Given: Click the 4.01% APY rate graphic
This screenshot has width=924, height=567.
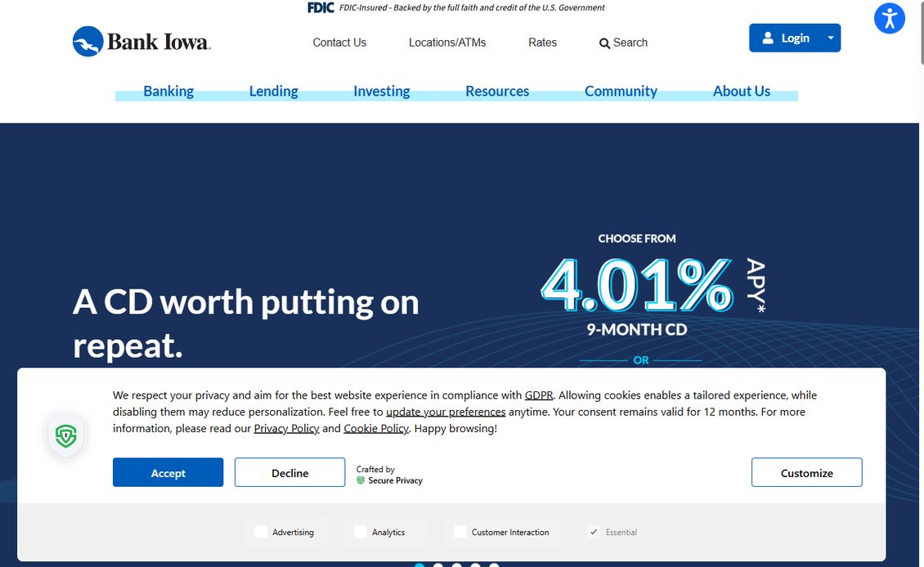Looking at the screenshot, I should tap(653, 286).
